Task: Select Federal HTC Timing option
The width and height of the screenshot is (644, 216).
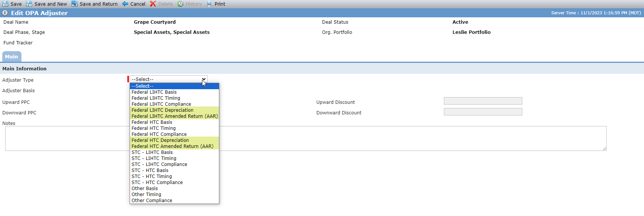Action: (174, 128)
